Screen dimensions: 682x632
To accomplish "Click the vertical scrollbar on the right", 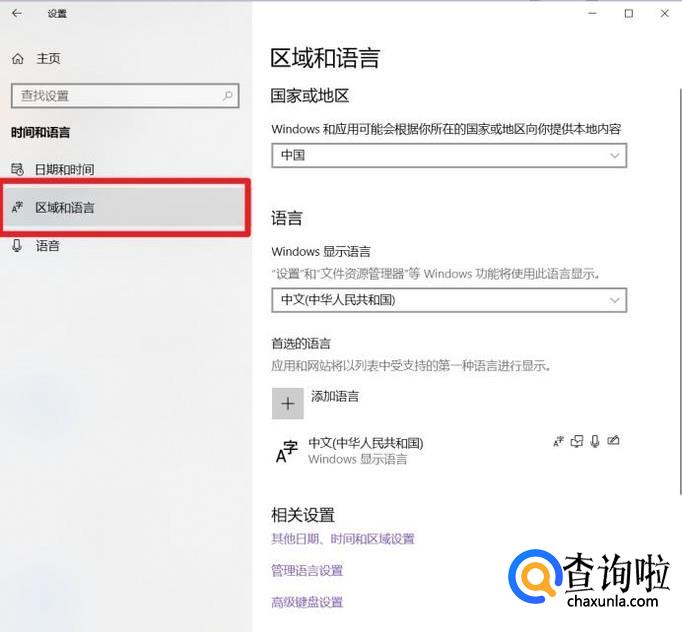I will pos(679,291).
